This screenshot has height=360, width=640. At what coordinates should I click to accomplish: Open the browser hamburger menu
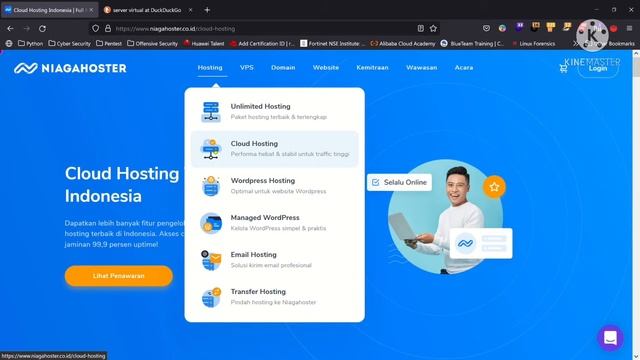click(x=629, y=29)
